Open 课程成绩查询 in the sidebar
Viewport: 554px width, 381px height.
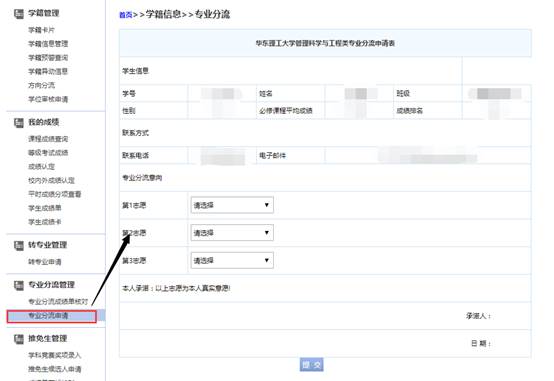48,139
